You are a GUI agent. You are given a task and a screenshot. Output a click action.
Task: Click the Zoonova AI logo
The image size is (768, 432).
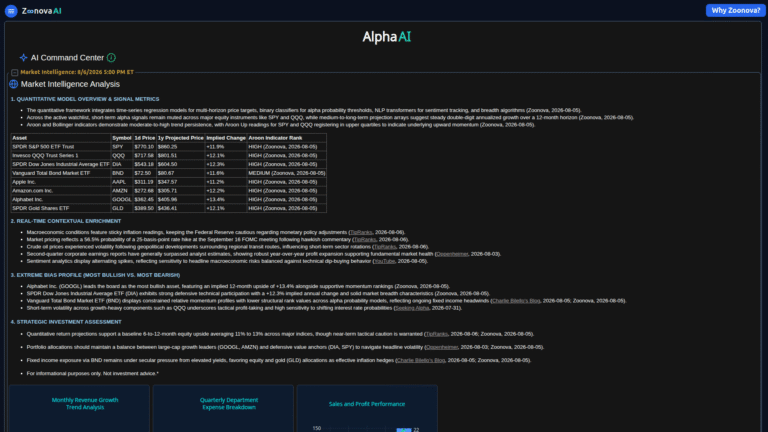coord(42,11)
